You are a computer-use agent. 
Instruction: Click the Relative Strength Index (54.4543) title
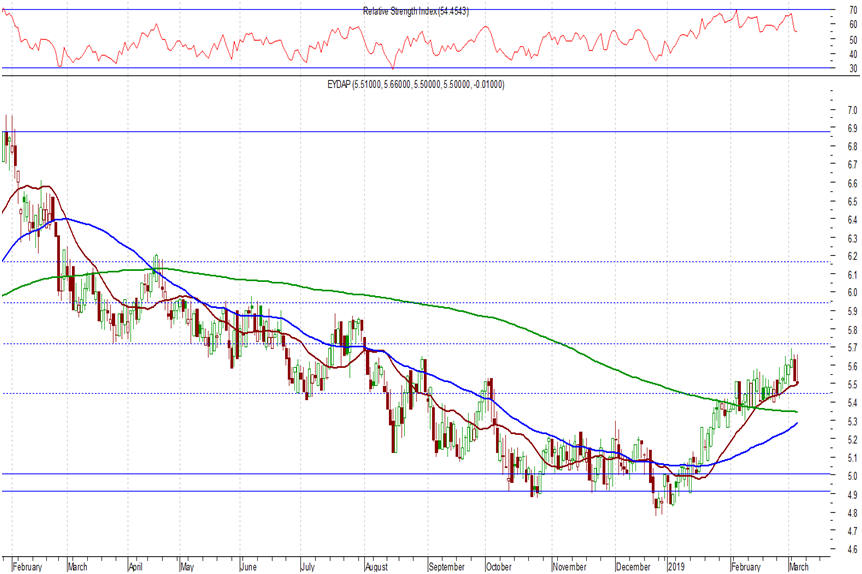[x=416, y=11]
